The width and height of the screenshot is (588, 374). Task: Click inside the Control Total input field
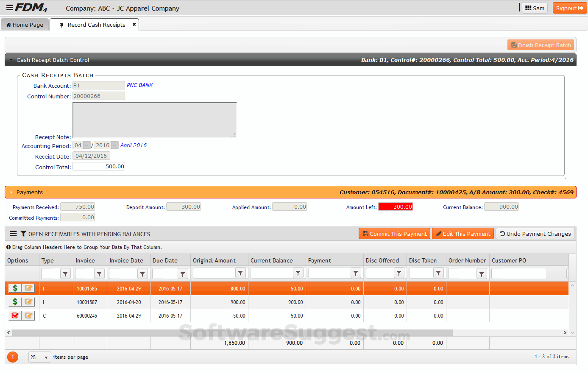click(98, 166)
